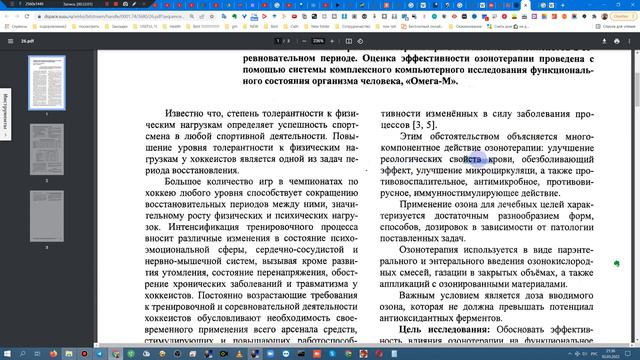Click the bold text '«Омега-М»'

[x=431, y=81]
